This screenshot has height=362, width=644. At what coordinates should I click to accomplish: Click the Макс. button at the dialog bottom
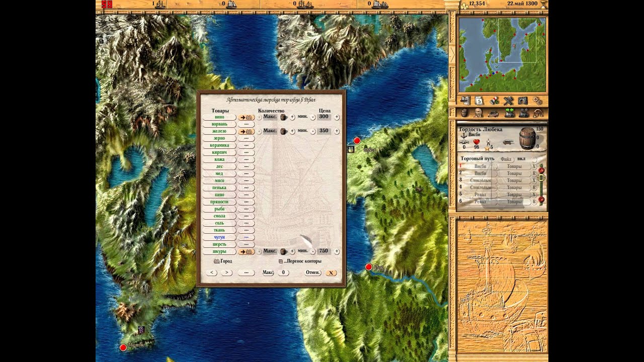[x=268, y=273]
